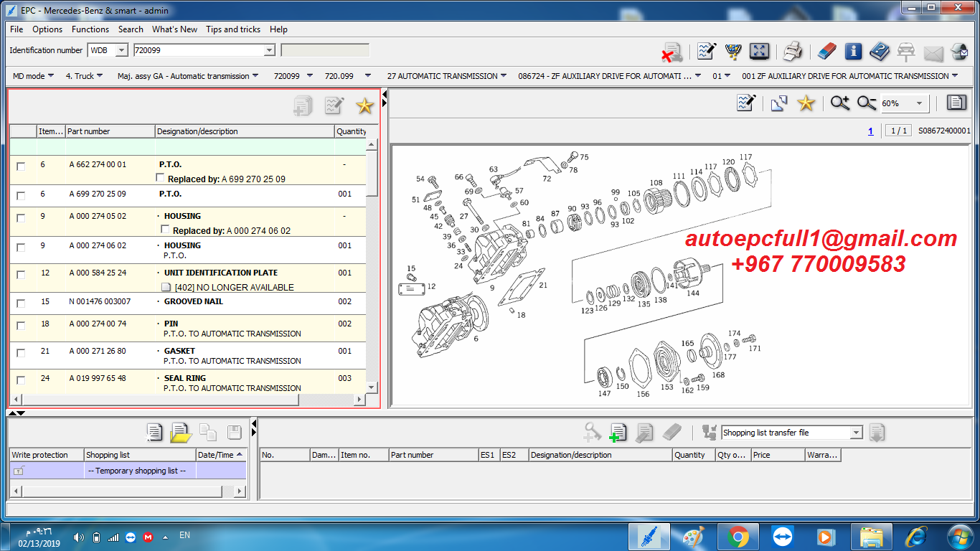Open Paint from the taskbar
The height and width of the screenshot is (551, 980).
tap(693, 536)
